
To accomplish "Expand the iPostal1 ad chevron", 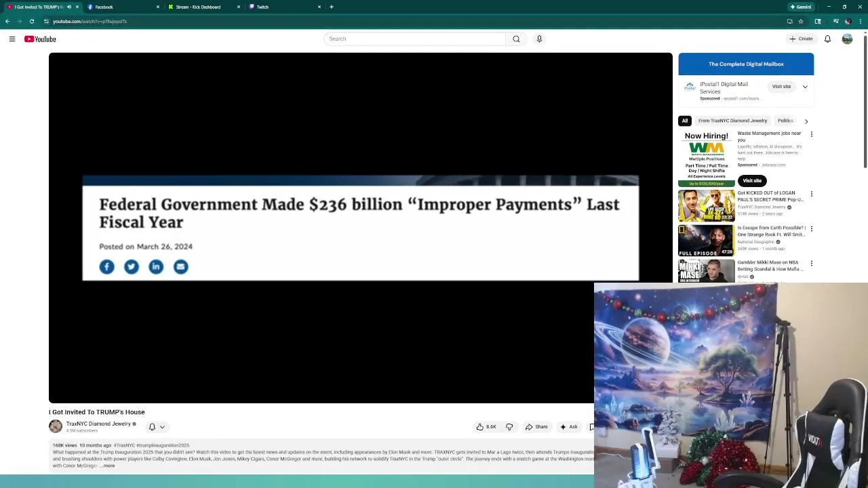I will [x=805, y=87].
